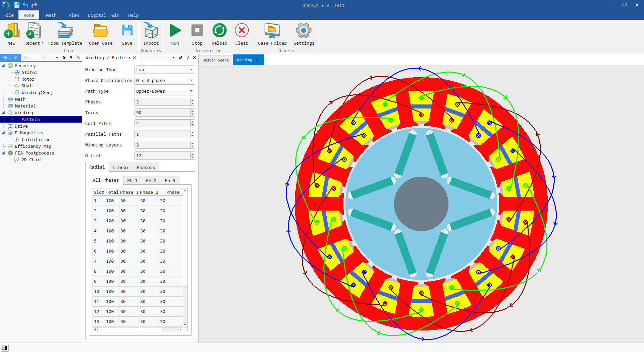The height and width of the screenshot is (352, 644).
Task: Increase the Phases stepper value
Action: 193,100
